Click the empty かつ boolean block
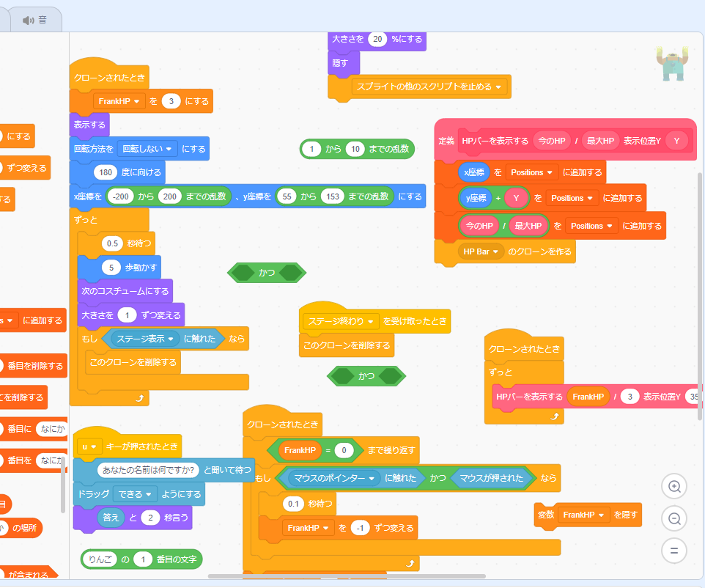Viewport: 705px width, 588px height. (267, 272)
